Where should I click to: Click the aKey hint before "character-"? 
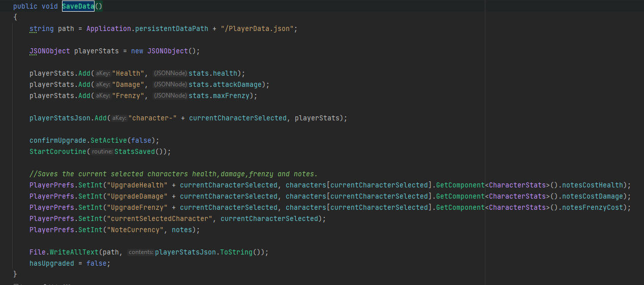pos(119,118)
